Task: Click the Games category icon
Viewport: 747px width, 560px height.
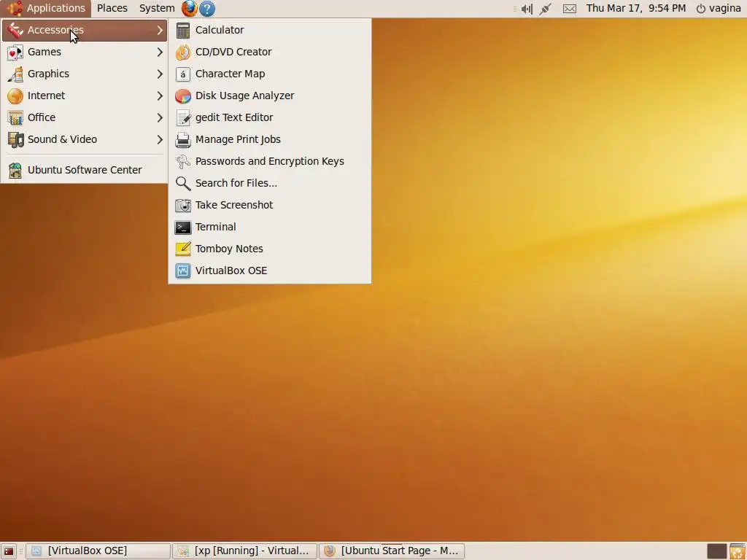Action: (x=15, y=52)
